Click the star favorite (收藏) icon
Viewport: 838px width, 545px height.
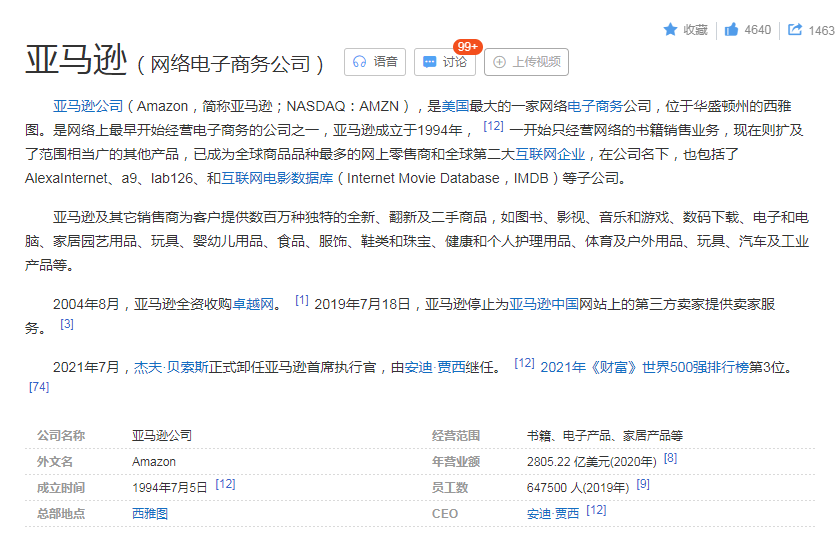670,29
